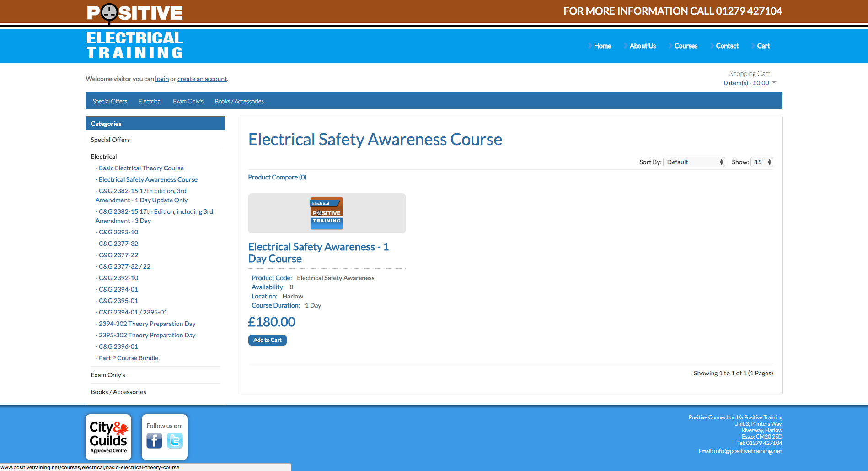Image resolution: width=868 pixels, height=471 pixels.
Task: Select Exam Only's tab in blue bar
Action: (188, 101)
